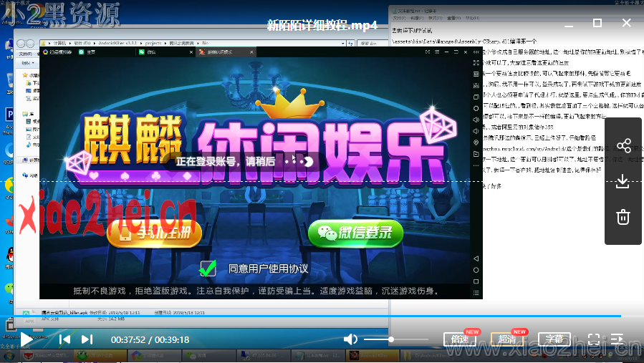
Task: Open the 同意用户使用协议 agreement text
Action: (268, 268)
